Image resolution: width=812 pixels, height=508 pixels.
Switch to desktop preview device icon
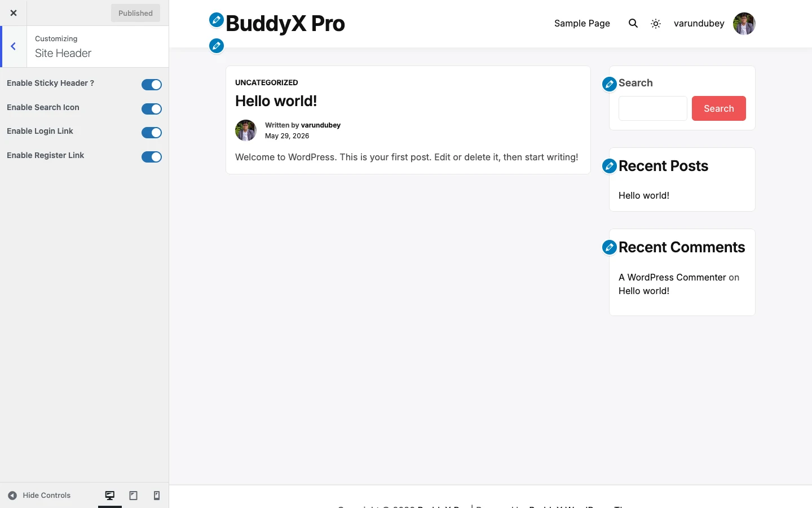(110, 496)
